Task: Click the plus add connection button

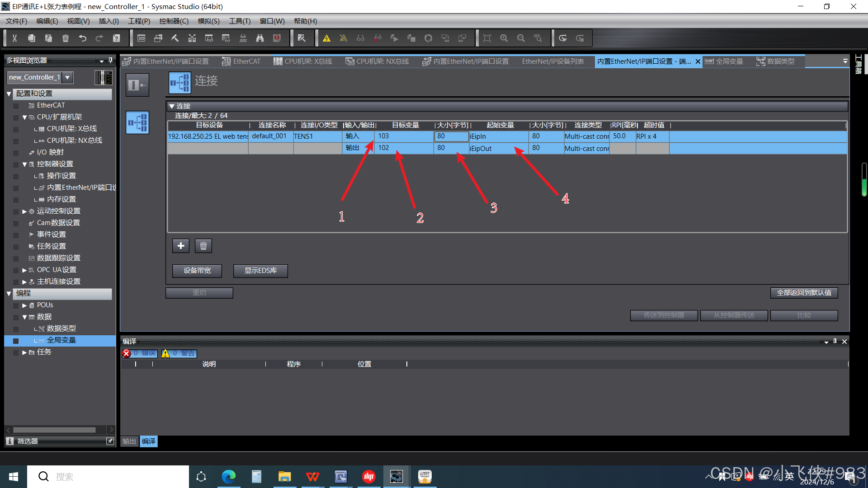Action: point(181,246)
